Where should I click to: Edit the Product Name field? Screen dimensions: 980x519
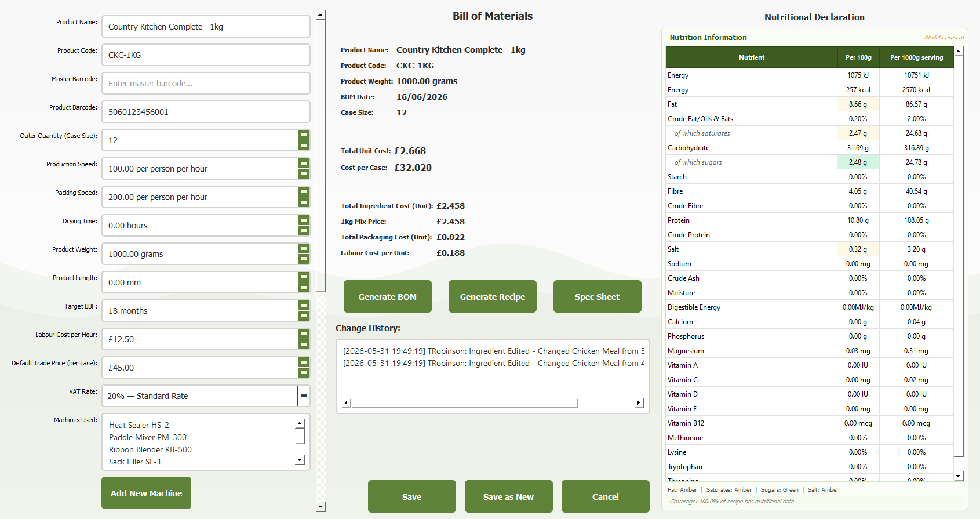point(206,27)
